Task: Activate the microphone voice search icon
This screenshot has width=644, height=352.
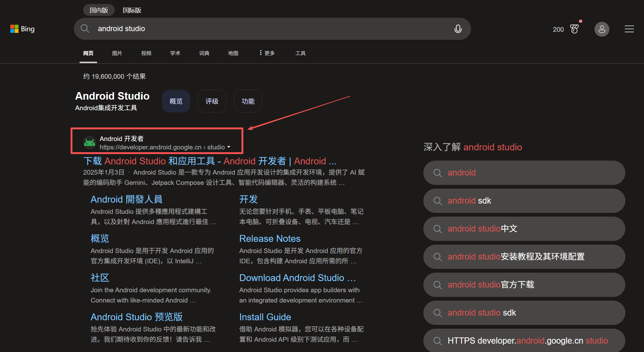Action: point(458,29)
